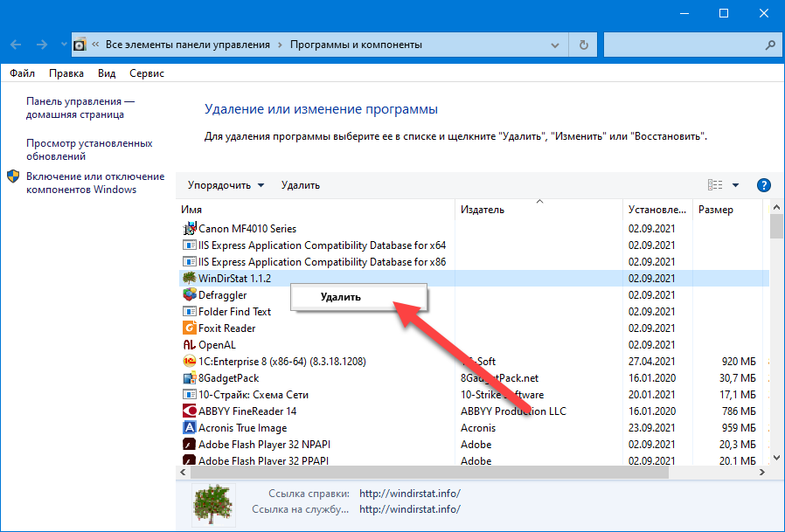Open the Файл menu
Image resolution: width=785 pixels, height=532 pixels.
click(22, 73)
